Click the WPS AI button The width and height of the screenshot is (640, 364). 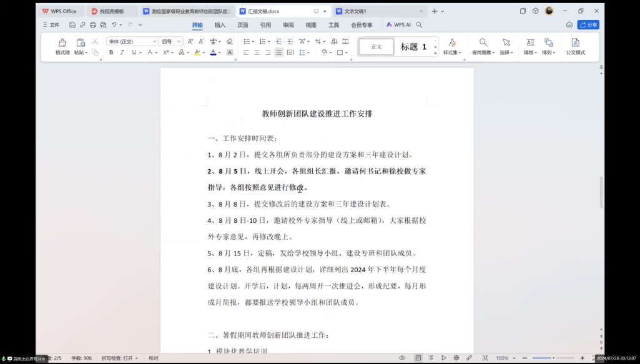point(398,25)
